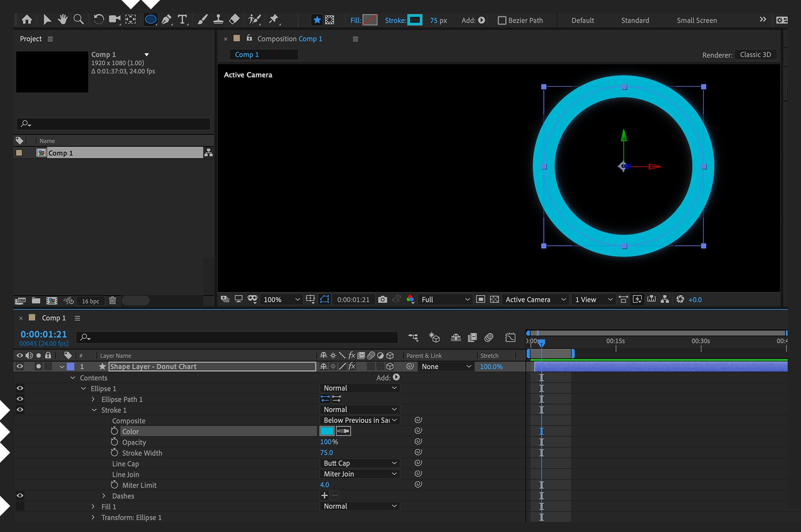This screenshot has height=532, width=801.
Task: Select the Pen tool in toolbar
Action: pos(166,20)
